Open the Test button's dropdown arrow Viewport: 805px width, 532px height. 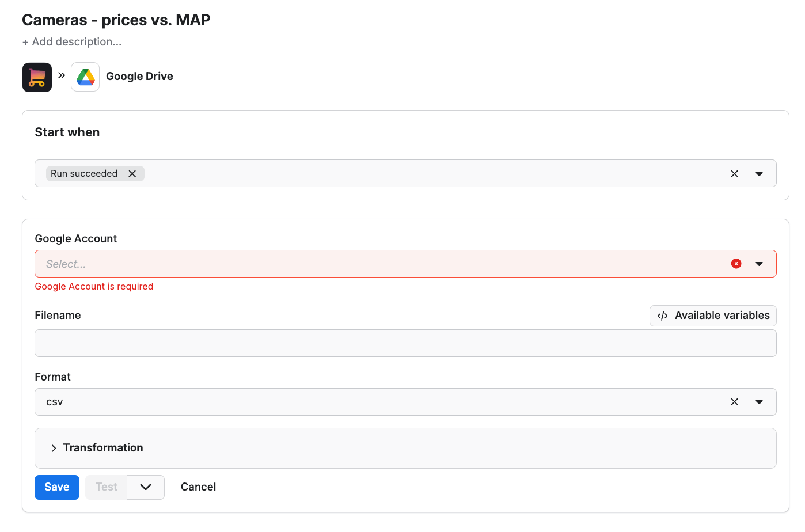pos(145,487)
